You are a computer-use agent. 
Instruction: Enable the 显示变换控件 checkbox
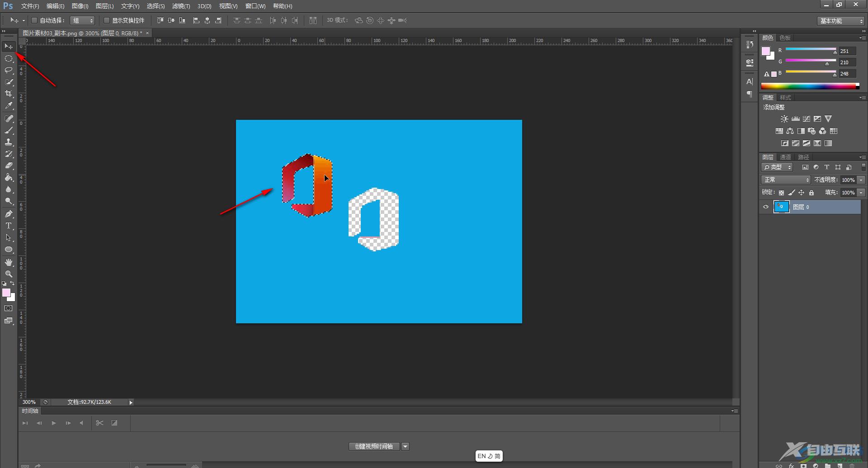point(107,20)
